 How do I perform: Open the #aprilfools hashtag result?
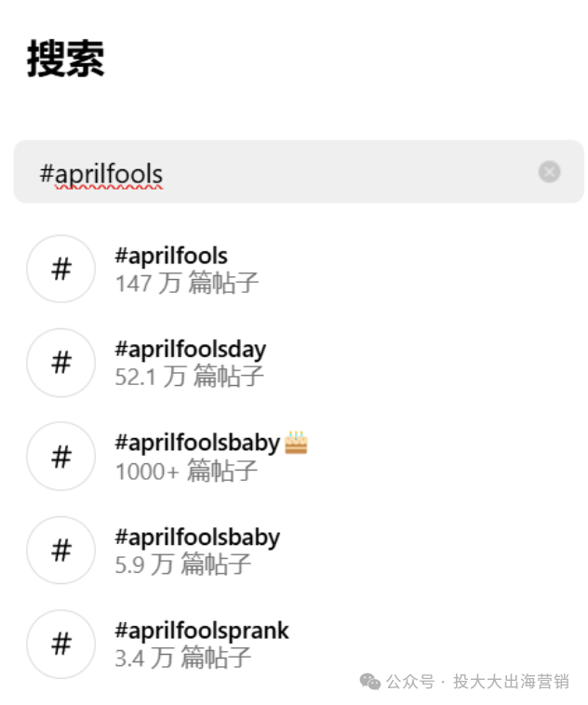pos(171,256)
